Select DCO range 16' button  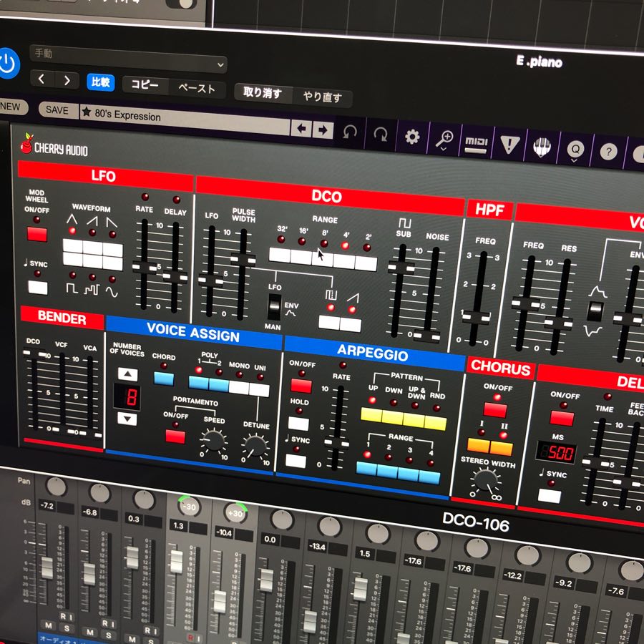[x=301, y=257]
